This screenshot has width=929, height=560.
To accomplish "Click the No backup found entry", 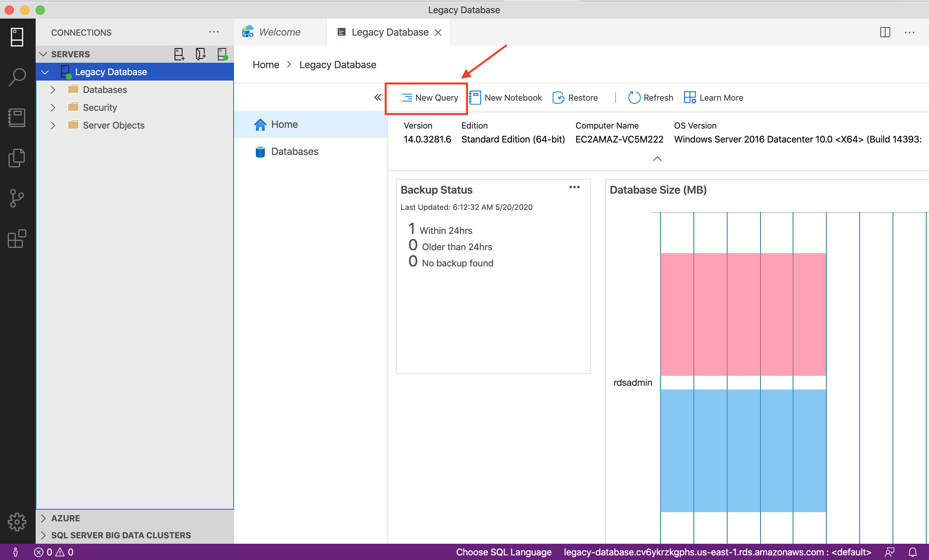I will [451, 262].
